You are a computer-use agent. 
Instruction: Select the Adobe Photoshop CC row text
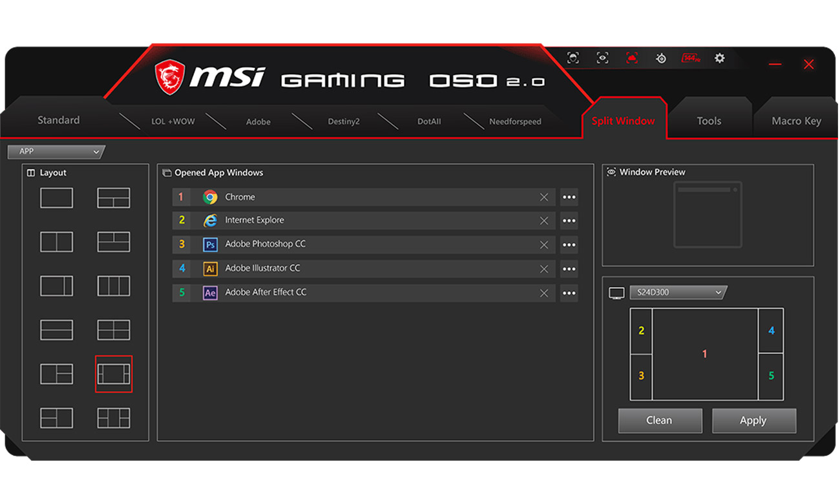(x=266, y=244)
